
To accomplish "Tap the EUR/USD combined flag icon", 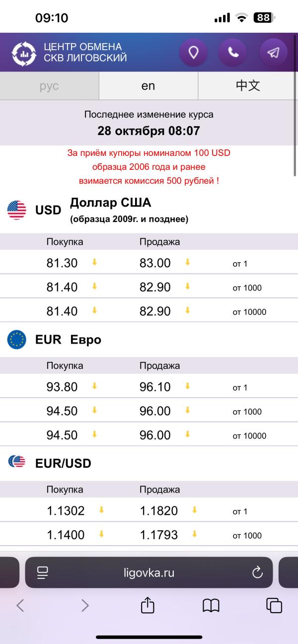I will (x=16, y=462).
